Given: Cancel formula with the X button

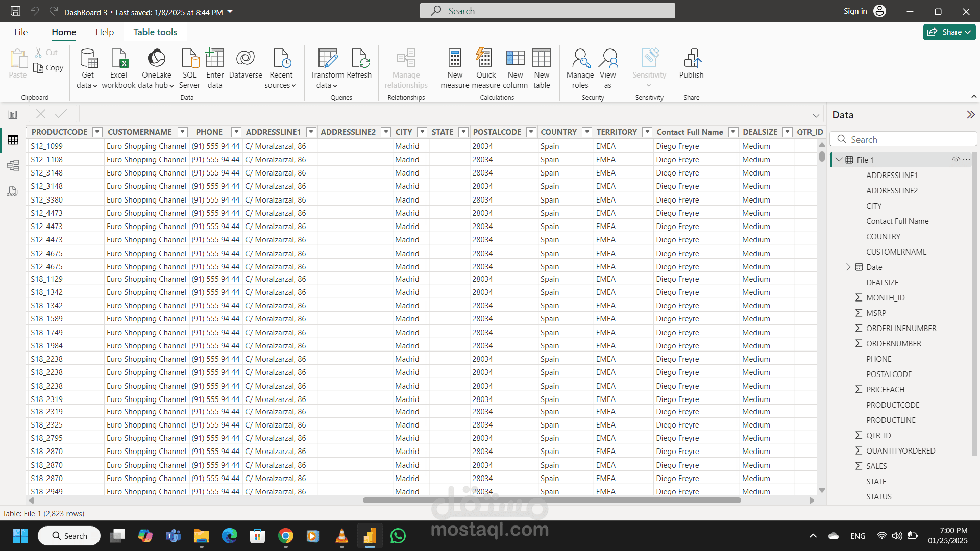Looking at the screenshot, I should coord(41,114).
